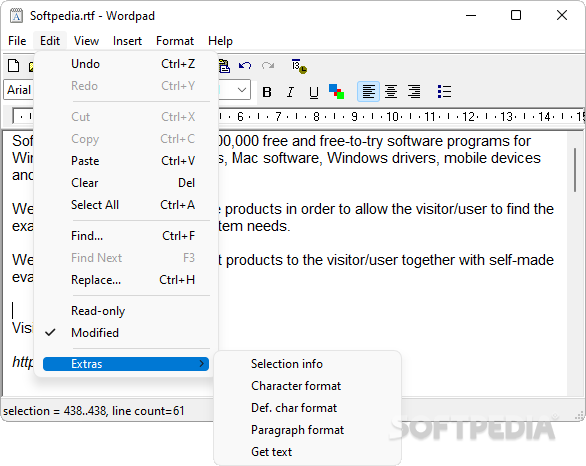Align text right
Screen dimensions: 586x466
click(x=414, y=92)
